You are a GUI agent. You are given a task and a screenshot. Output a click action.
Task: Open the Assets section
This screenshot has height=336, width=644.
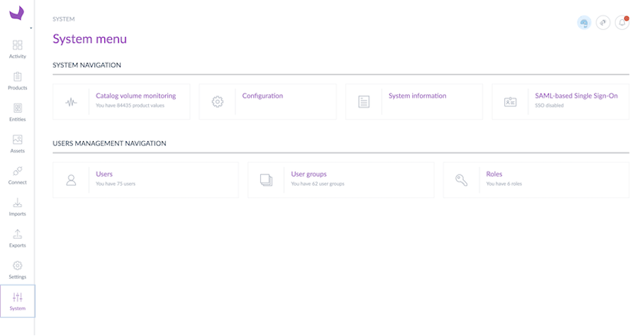pos(18,144)
